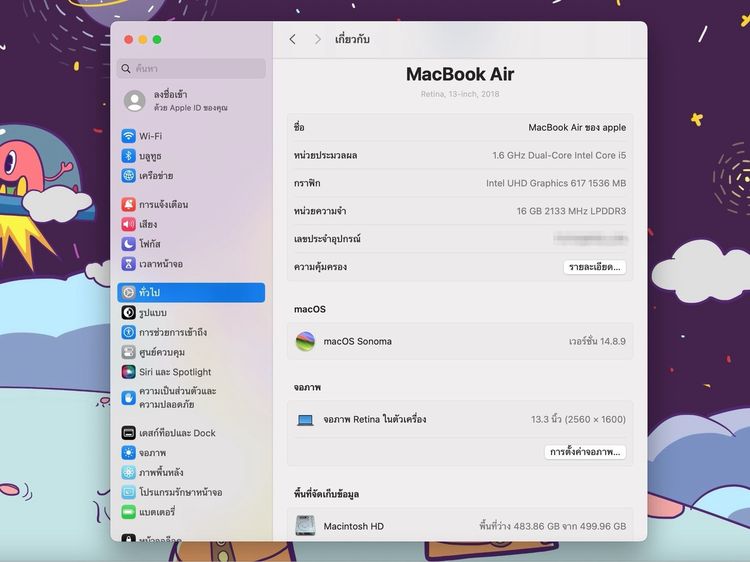The image size is (750, 562).
Task: Click the Apple ID avatar icon
Action: point(134,101)
